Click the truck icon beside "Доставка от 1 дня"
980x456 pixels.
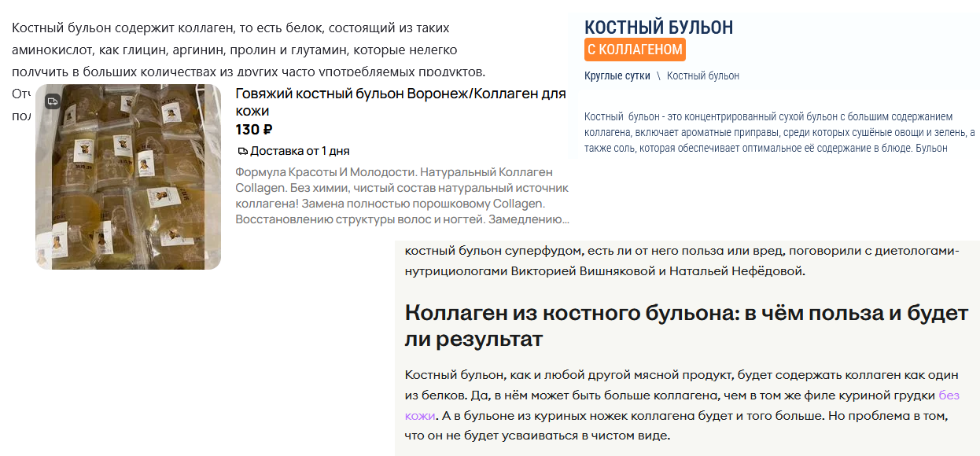(x=242, y=151)
